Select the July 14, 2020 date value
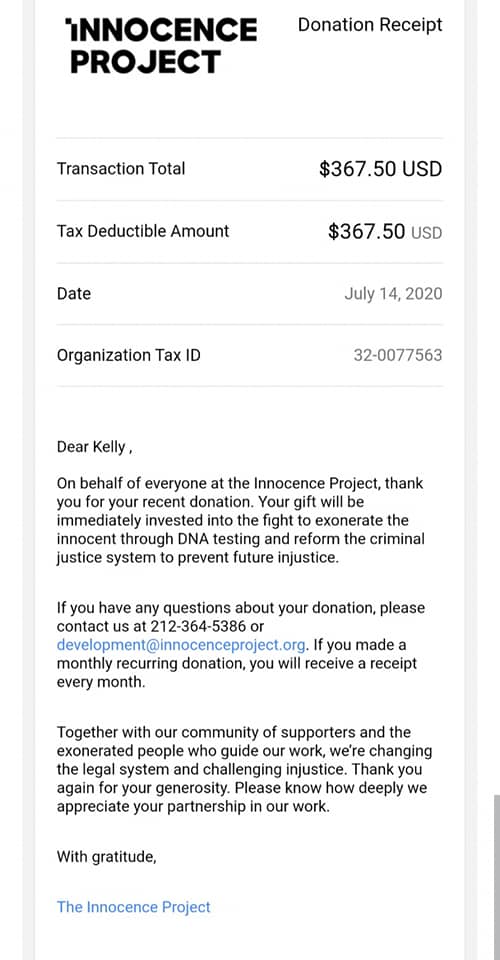 (393, 294)
